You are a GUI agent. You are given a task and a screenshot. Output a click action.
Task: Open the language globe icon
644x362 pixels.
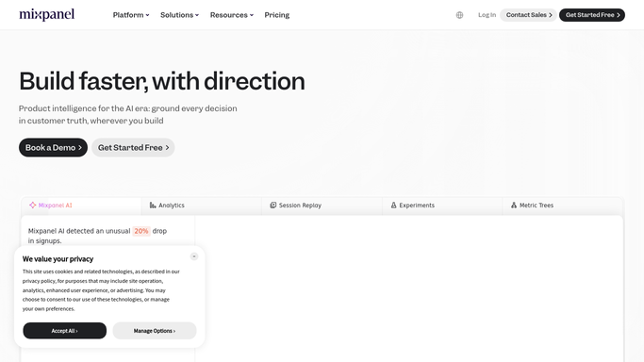pyautogui.click(x=459, y=15)
